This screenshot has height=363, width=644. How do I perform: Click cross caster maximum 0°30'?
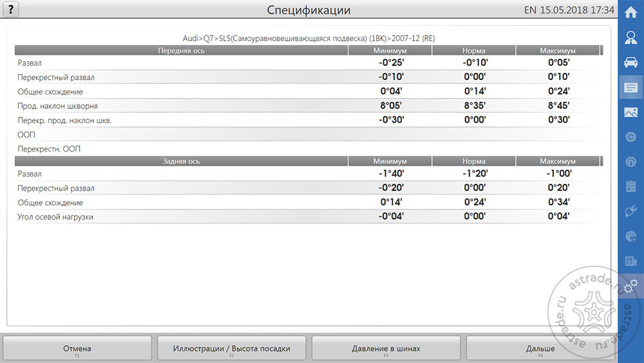(558, 120)
